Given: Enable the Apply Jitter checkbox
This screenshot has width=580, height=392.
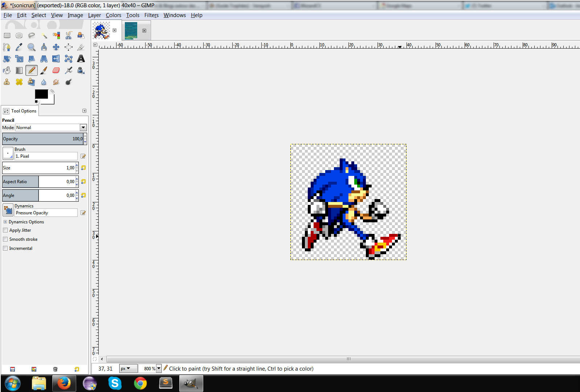Looking at the screenshot, I should (5, 230).
